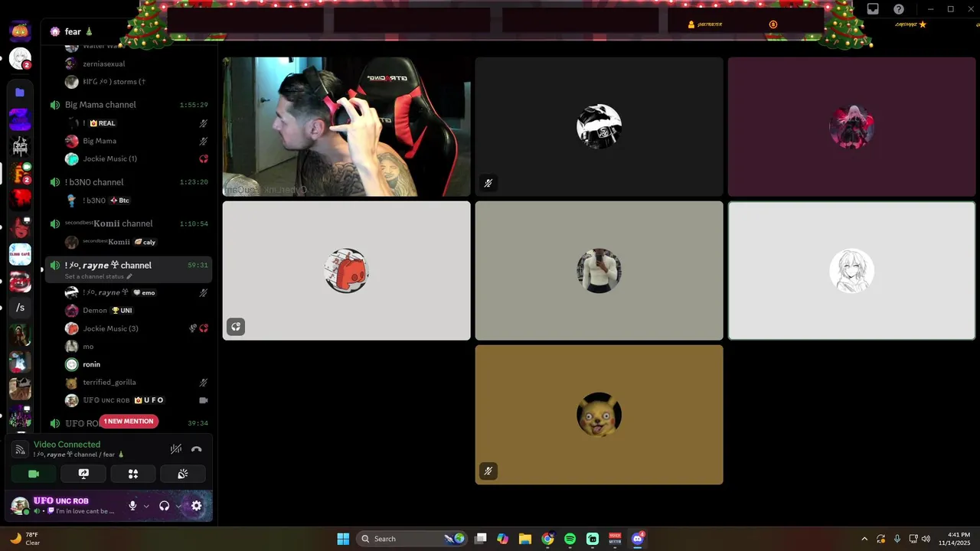This screenshot has height=551, width=980.
Task: Deafen with the headphones icon
Action: pyautogui.click(x=164, y=506)
